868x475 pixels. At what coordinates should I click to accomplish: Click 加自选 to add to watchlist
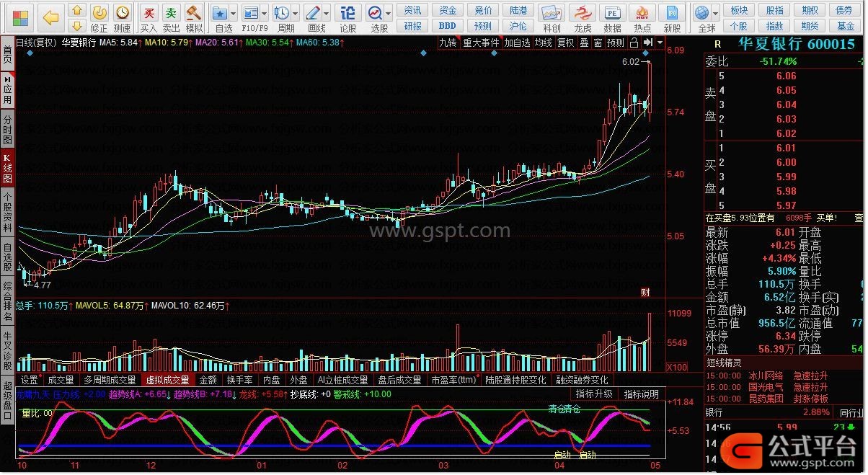517,43
